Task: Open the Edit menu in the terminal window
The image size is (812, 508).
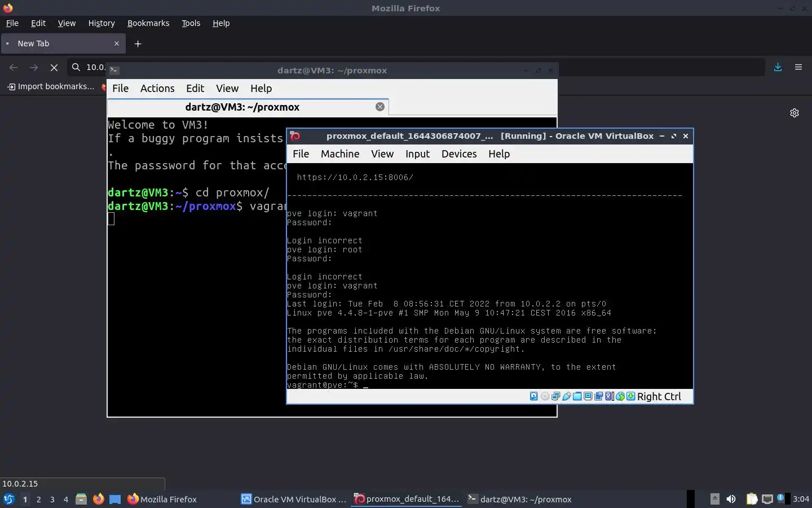Action: point(195,88)
